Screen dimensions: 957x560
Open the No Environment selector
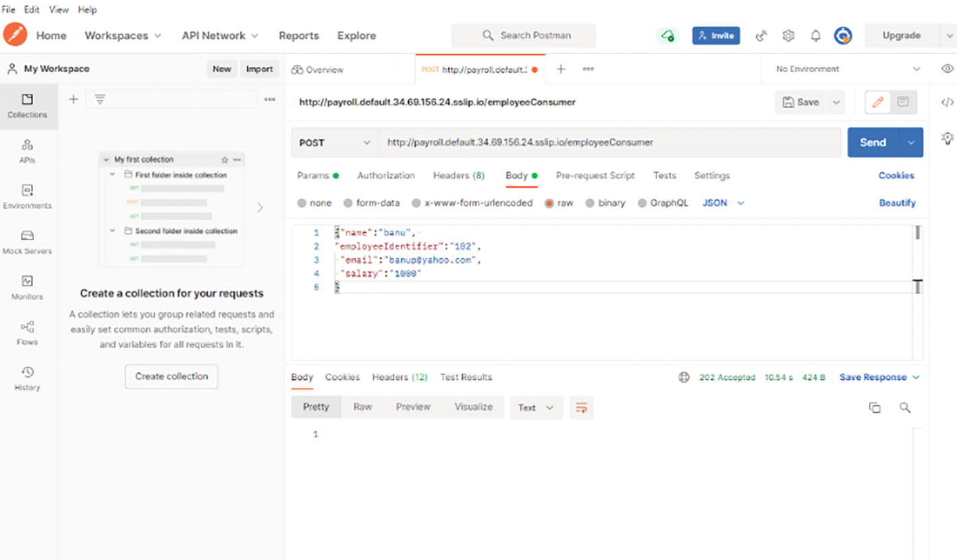point(848,69)
